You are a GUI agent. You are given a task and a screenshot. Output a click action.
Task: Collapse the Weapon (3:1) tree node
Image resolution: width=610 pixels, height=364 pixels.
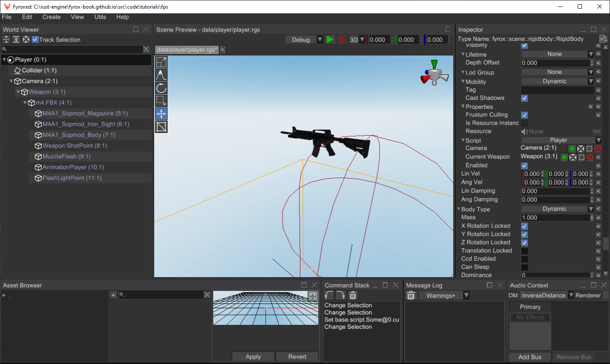(18, 92)
